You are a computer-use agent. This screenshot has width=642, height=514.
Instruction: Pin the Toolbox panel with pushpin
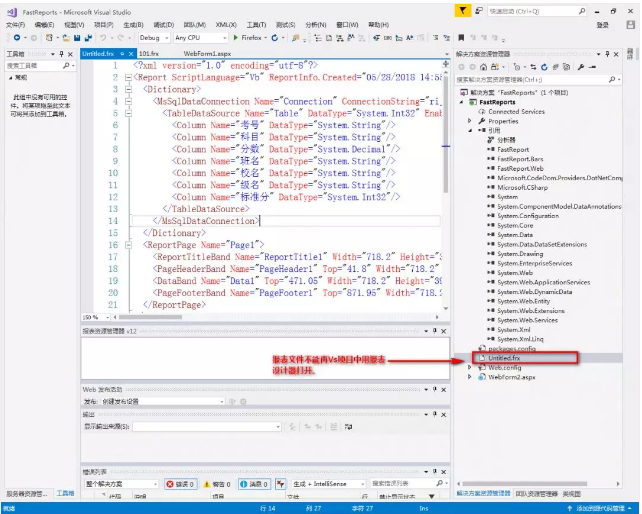tap(61, 54)
